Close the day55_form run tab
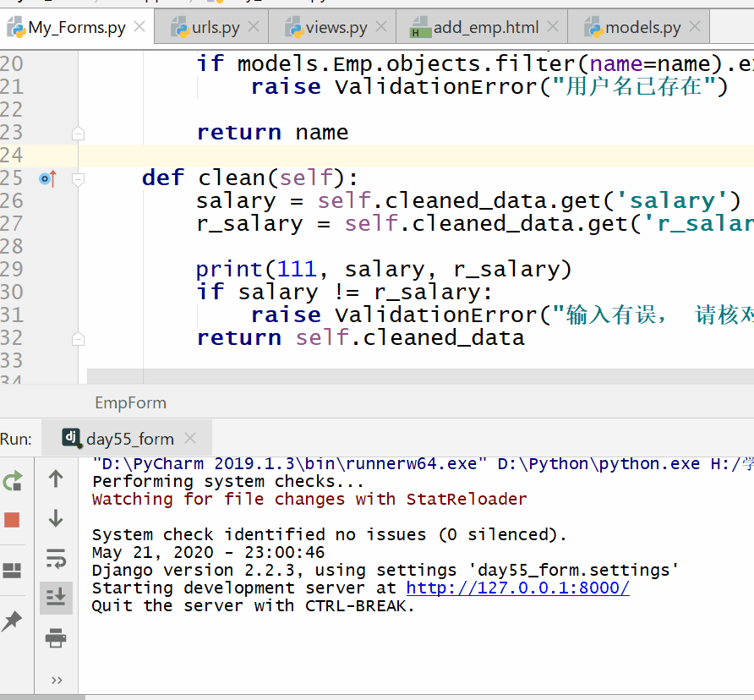 click(x=190, y=438)
